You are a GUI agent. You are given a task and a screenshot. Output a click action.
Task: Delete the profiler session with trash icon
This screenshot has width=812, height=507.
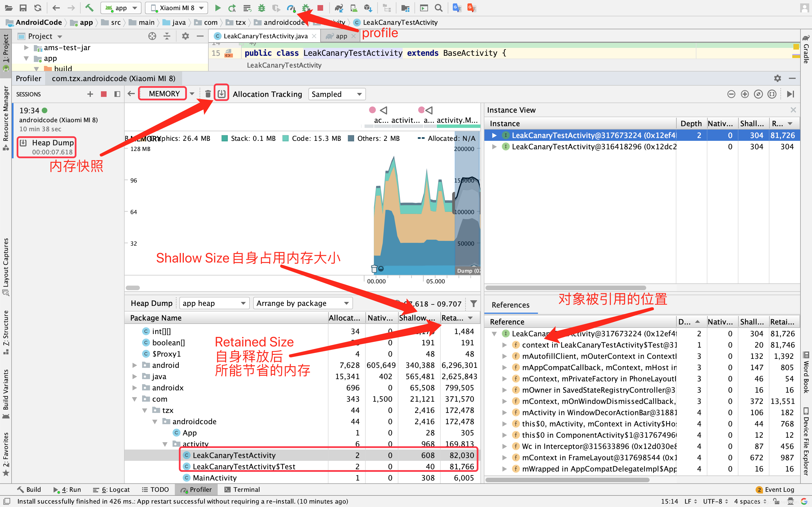(x=208, y=94)
